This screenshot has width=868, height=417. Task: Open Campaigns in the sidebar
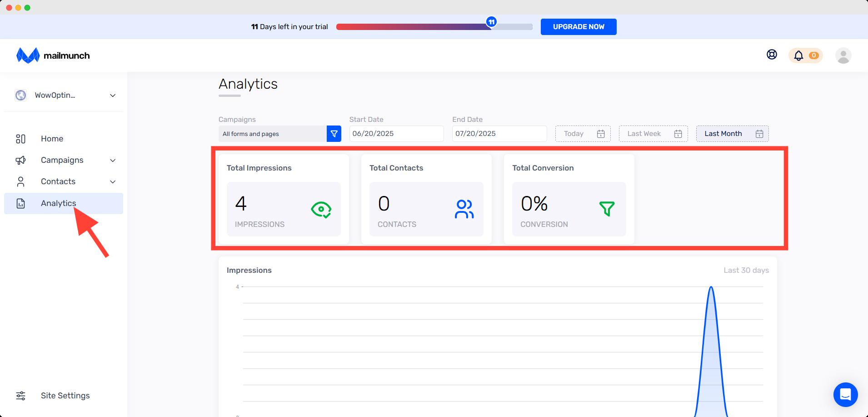click(x=64, y=160)
